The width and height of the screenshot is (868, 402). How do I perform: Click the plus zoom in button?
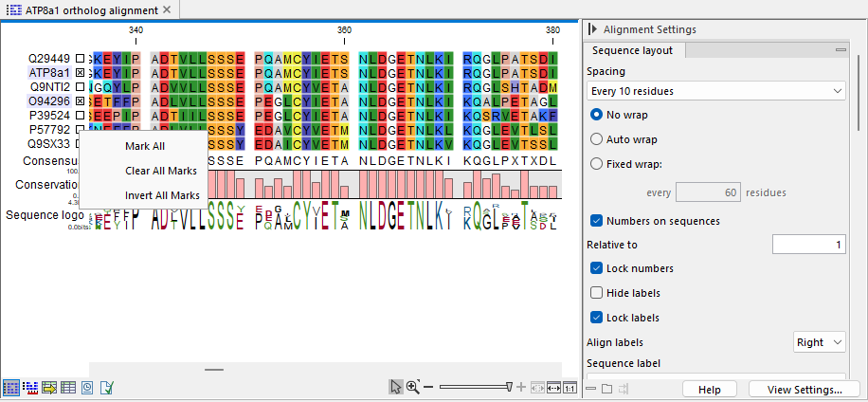click(521, 387)
